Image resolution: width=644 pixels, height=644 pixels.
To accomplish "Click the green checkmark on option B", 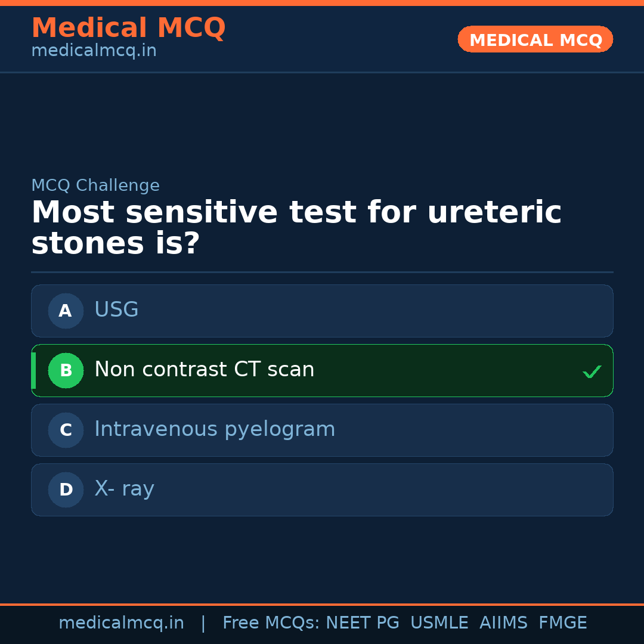I will (592, 371).
